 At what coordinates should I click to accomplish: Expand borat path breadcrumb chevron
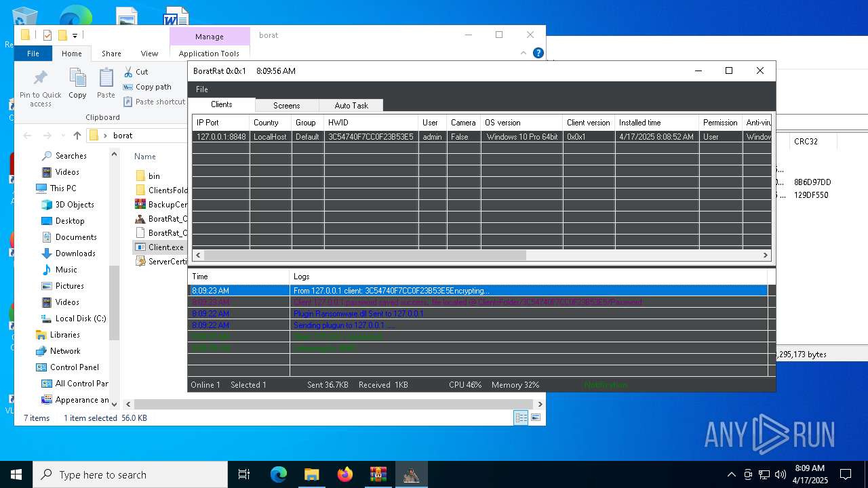pos(105,136)
